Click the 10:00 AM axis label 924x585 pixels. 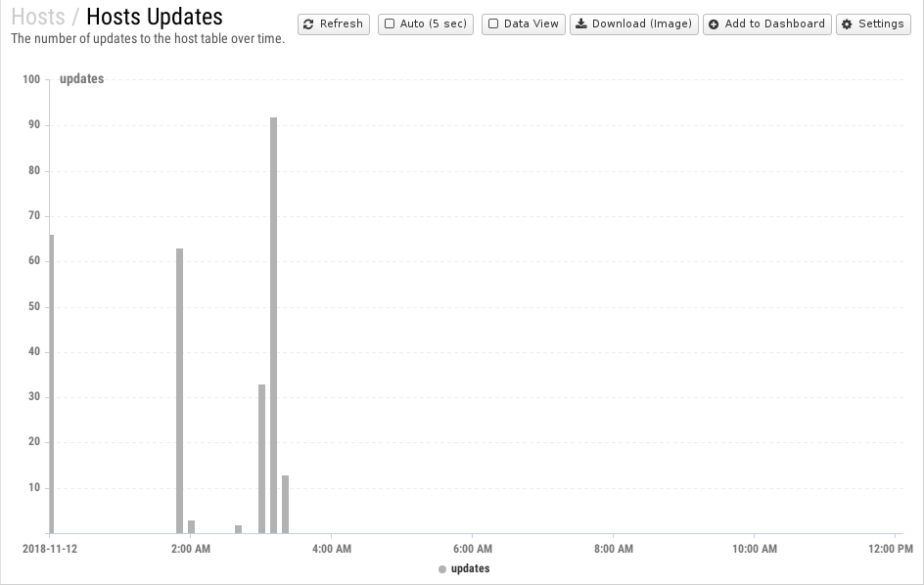coord(755,549)
